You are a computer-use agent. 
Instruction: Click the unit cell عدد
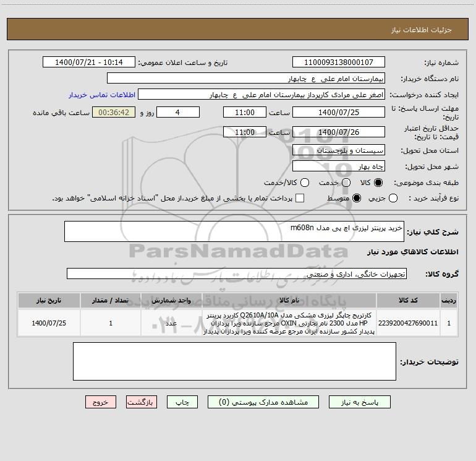[x=171, y=323]
